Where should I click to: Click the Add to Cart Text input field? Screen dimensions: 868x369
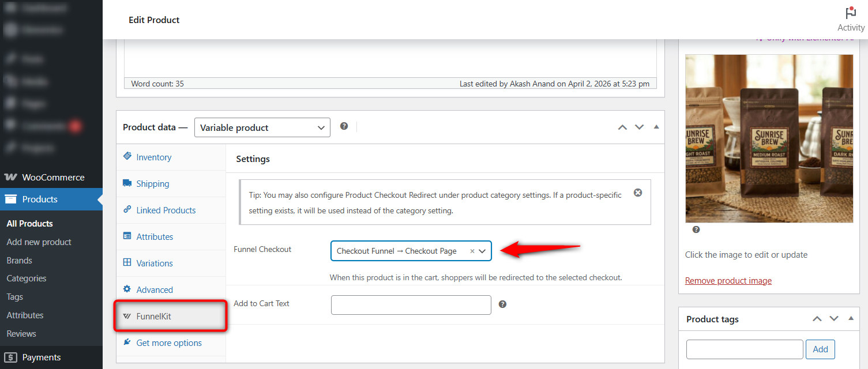pyautogui.click(x=411, y=304)
